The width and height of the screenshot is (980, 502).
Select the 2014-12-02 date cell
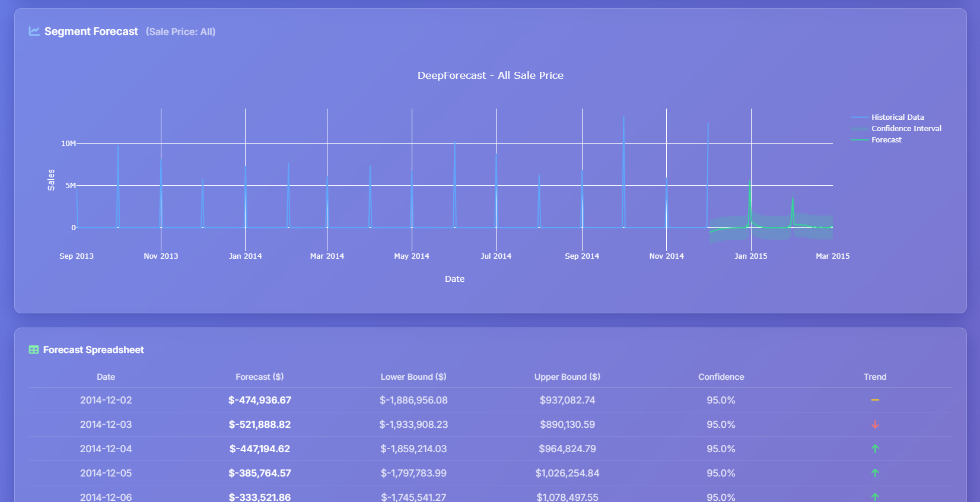click(x=106, y=401)
